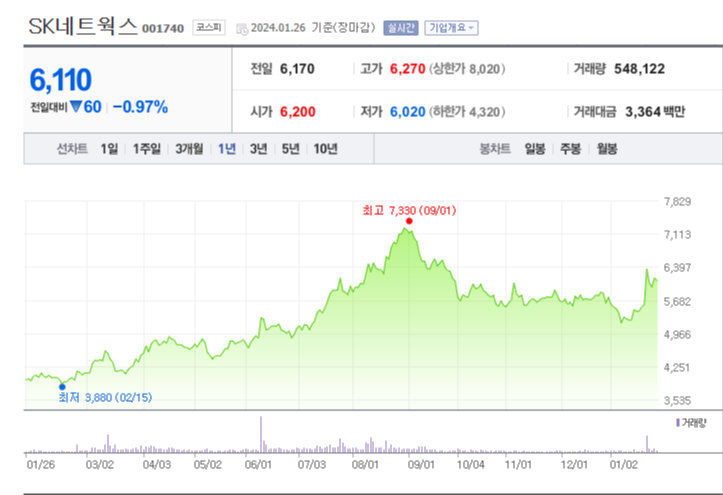Click the 최고 7,330 (09/01) label

coord(409,211)
